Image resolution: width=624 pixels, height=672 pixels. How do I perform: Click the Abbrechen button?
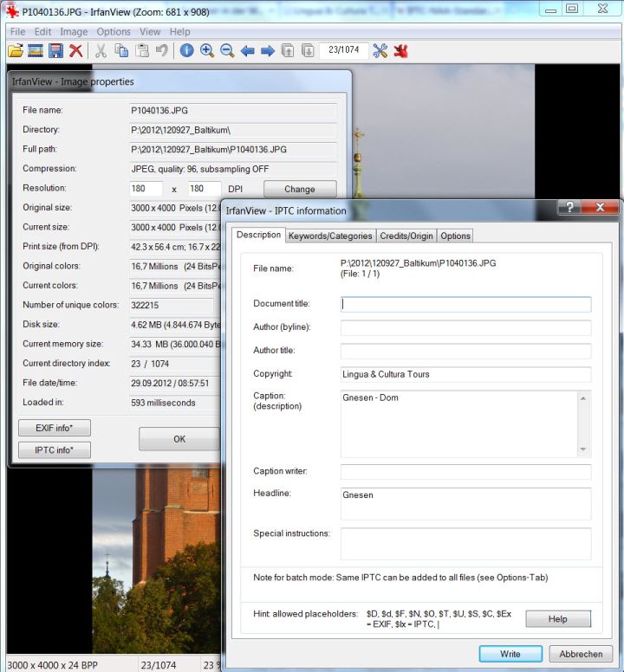(x=581, y=654)
